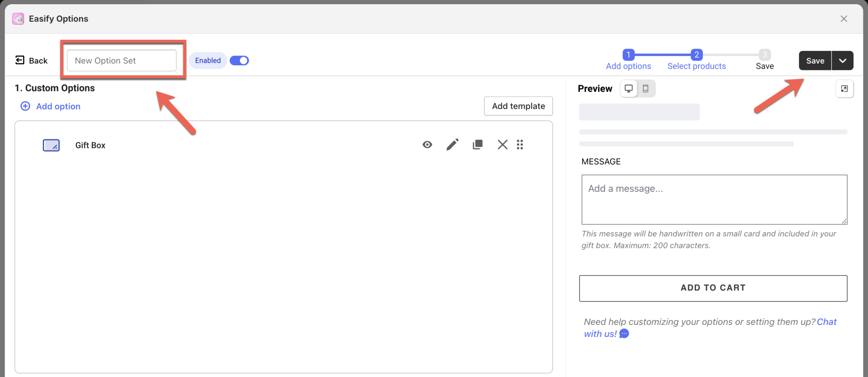Switch preview to mobile view
The width and height of the screenshot is (868, 377).
pos(645,89)
